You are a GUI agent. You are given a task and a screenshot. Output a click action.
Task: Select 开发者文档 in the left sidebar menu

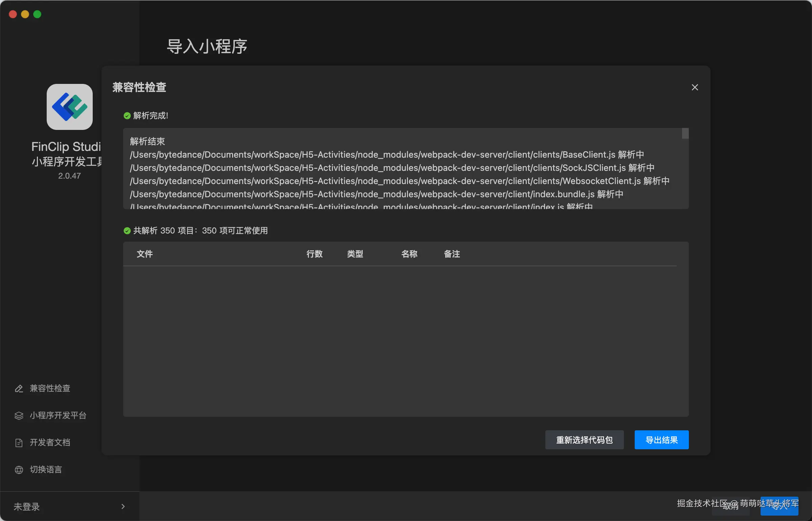pyautogui.click(x=50, y=443)
